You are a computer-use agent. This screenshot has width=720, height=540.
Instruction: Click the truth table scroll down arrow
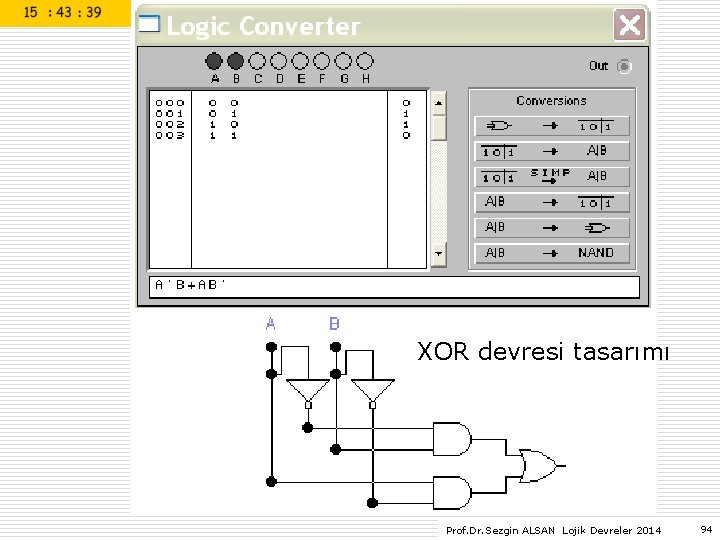point(439,253)
